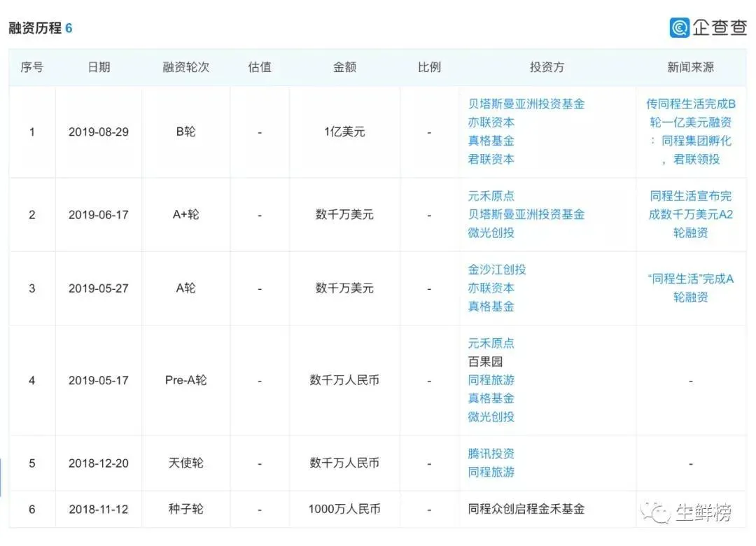The image size is (756, 546).
Task: Open 贝塔斯曼亚洲投资基金 link in B轮 row
Action: [526, 104]
